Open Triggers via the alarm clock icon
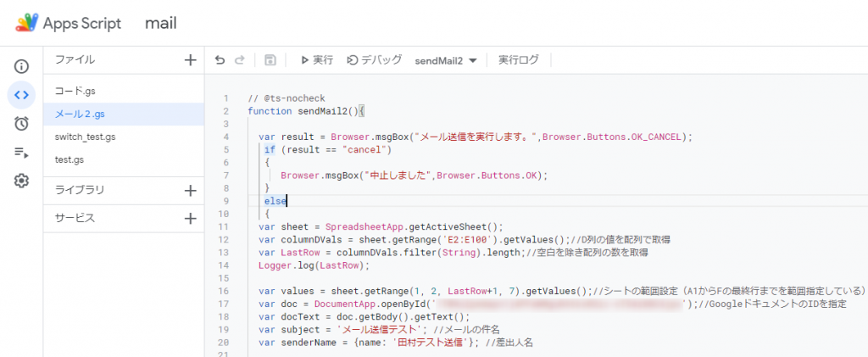Image resolution: width=868 pixels, height=357 pixels. tap(21, 124)
